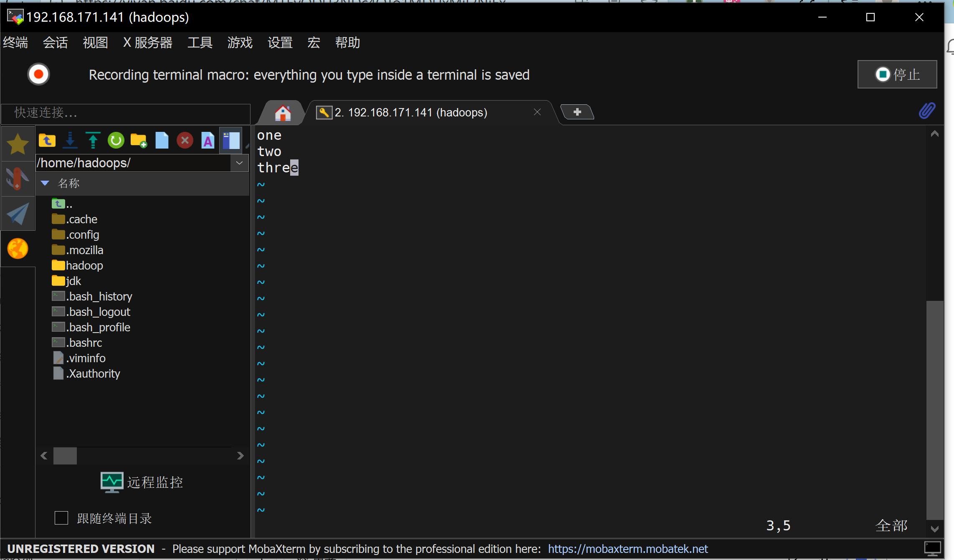
Task: Collapse the 名称 column header arrow
Action: pyautogui.click(x=45, y=183)
